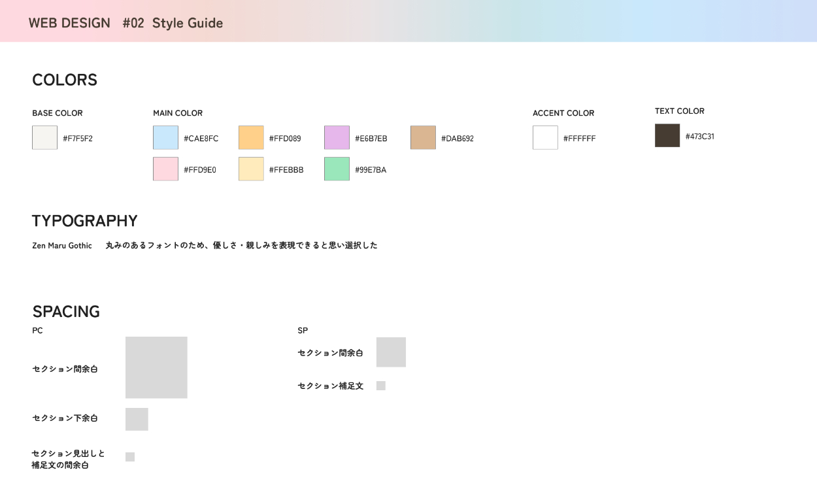
Task: Select the mint green #99E7BA swatch
Action: (337, 169)
